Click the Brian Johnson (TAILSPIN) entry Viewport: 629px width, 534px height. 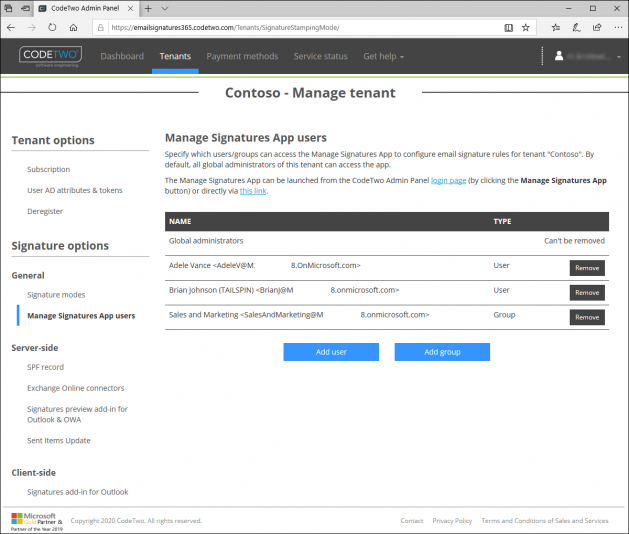[284, 290]
